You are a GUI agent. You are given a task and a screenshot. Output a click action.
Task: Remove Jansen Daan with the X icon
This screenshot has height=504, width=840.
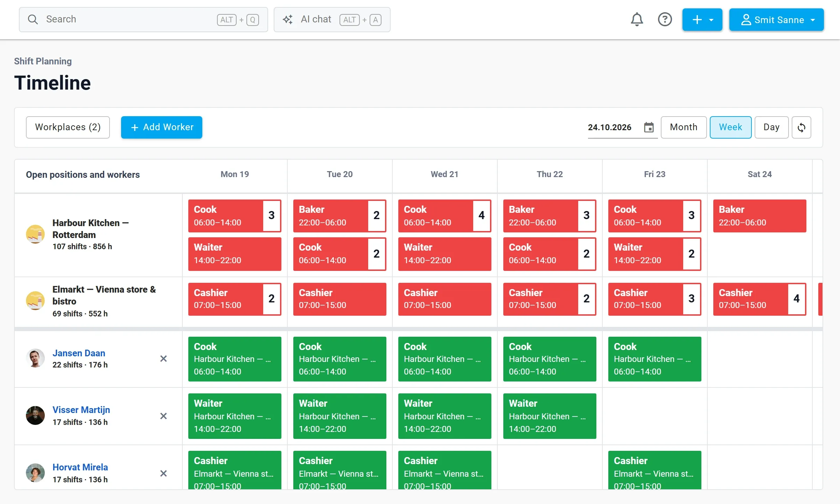coord(163,359)
